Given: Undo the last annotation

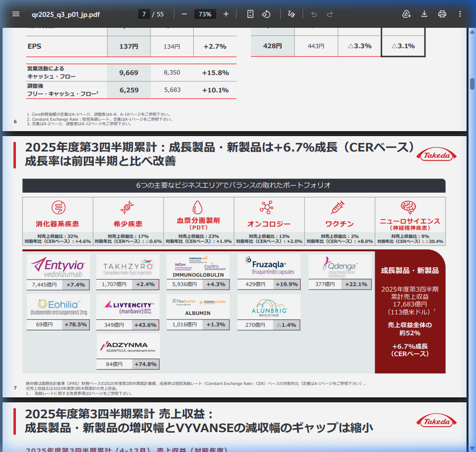Looking at the screenshot, I should pyautogui.click(x=314, y=14).
